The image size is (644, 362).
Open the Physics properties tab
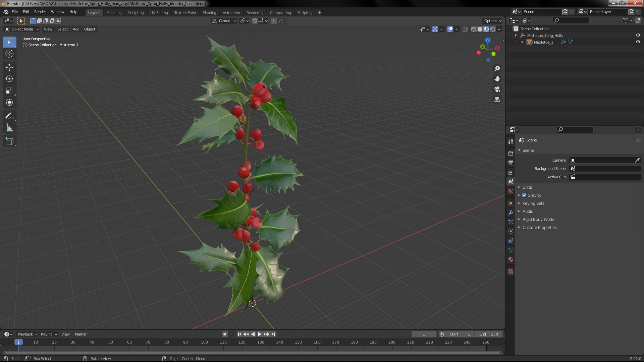(511, 231)
